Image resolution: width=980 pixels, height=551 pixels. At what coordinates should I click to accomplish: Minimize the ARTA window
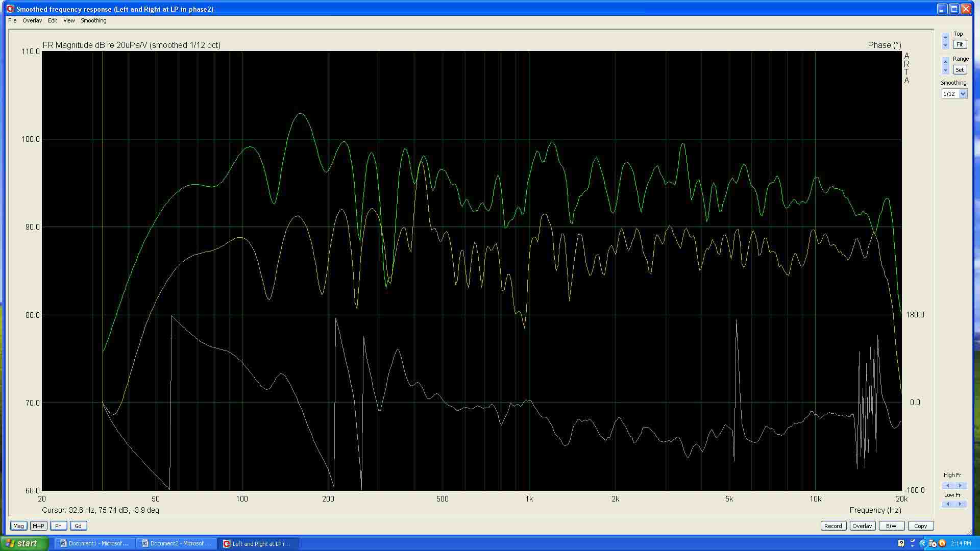point(942,9)
